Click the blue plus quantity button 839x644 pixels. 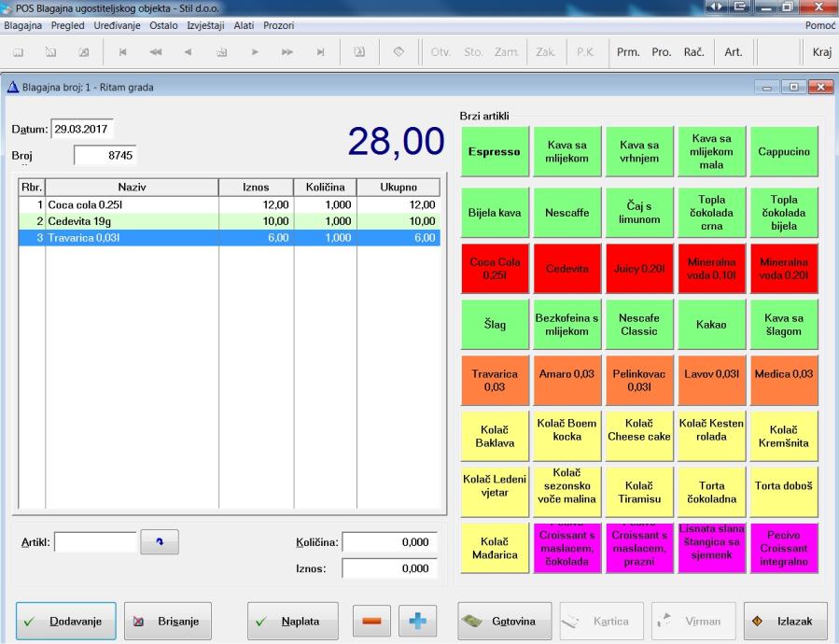[417, 621]
